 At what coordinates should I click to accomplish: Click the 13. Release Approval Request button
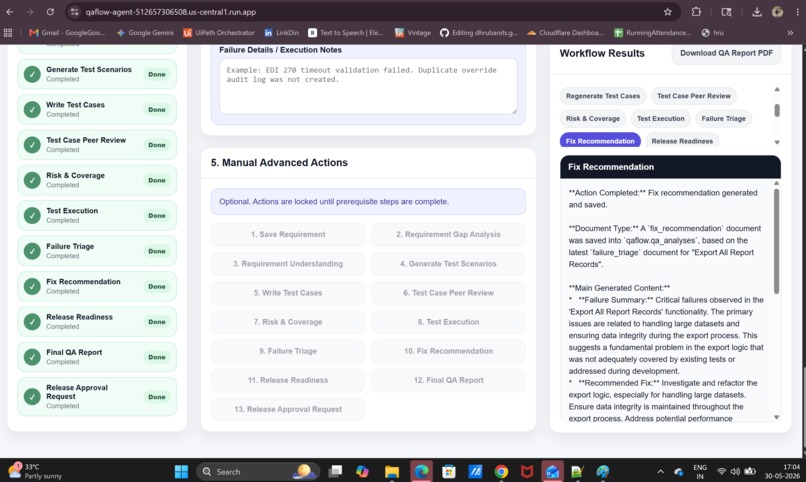pos(288,410)
